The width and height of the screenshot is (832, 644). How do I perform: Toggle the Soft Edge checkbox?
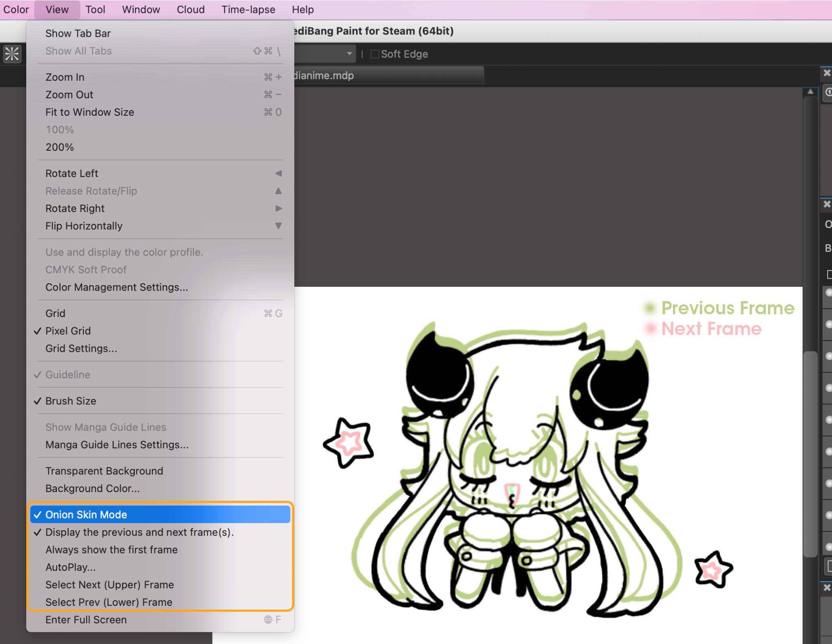coord(375,54)
